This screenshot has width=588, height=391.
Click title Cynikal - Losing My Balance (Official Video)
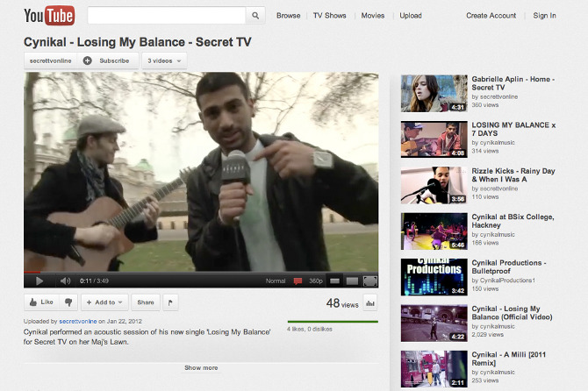point(512,313)
